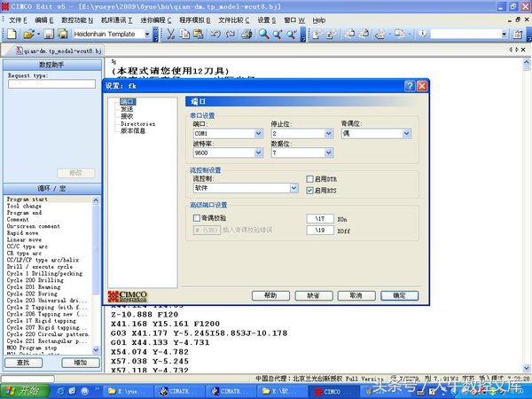
Task: Click scroll-up arrow of the editor scrollbar
Action: [527, 62]
